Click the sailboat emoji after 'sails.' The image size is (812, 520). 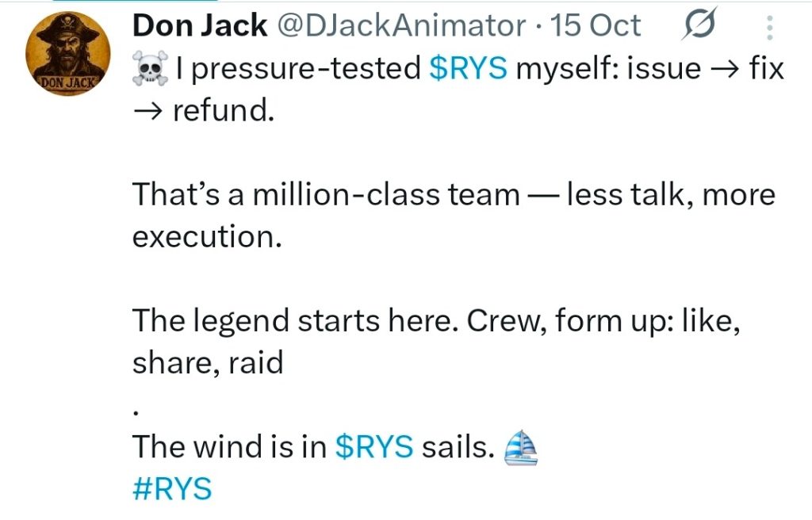pyautogui.click(x=521, y=448)
